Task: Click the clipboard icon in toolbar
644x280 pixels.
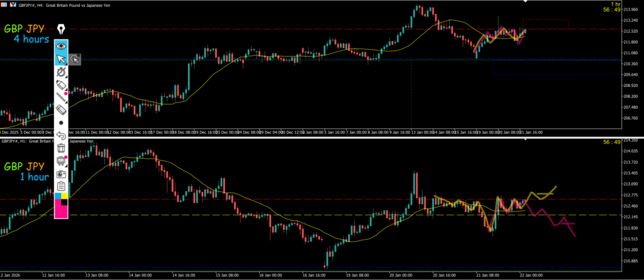Action: pyautogui.click(x=61, y=186)
